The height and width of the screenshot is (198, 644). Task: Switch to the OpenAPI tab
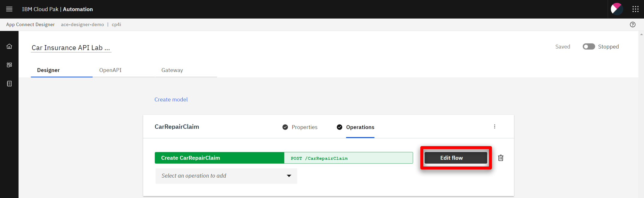coord(110,70)
